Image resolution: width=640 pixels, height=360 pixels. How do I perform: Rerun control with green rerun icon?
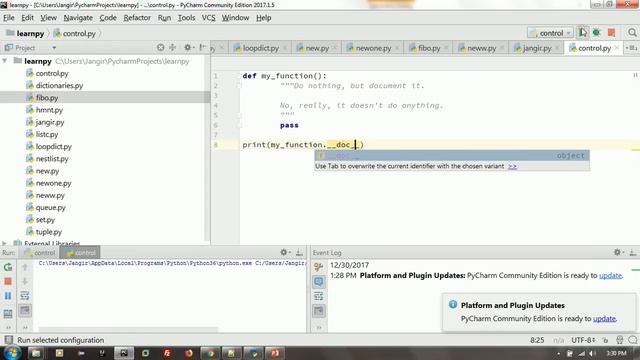(8, 267)
